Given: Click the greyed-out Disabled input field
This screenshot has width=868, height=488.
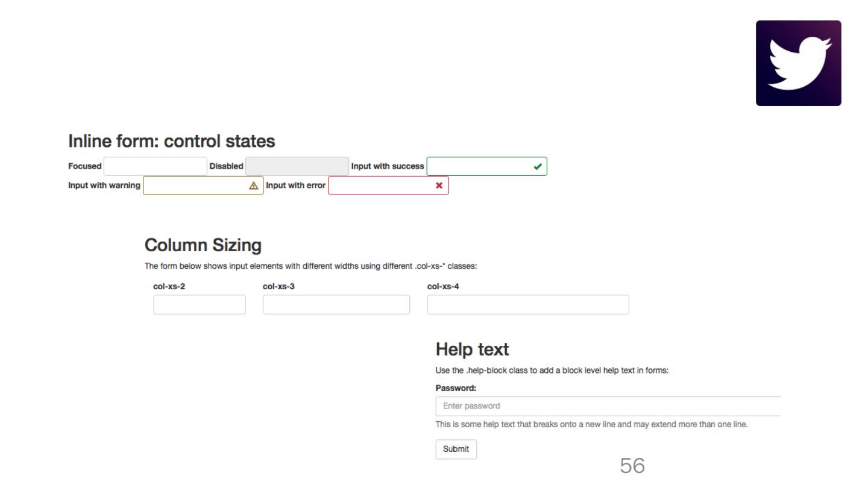Looking at the screenshot, I should [x=297, y=166].
